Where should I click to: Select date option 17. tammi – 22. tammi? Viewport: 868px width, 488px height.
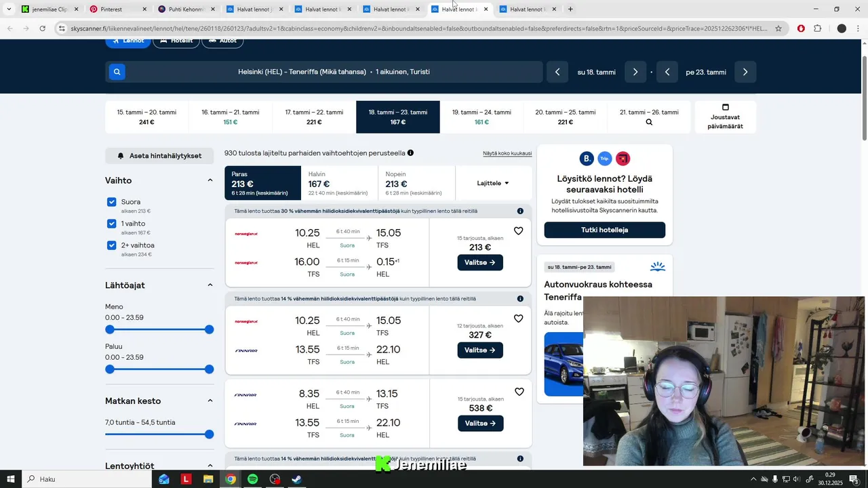tap(314, 117)
